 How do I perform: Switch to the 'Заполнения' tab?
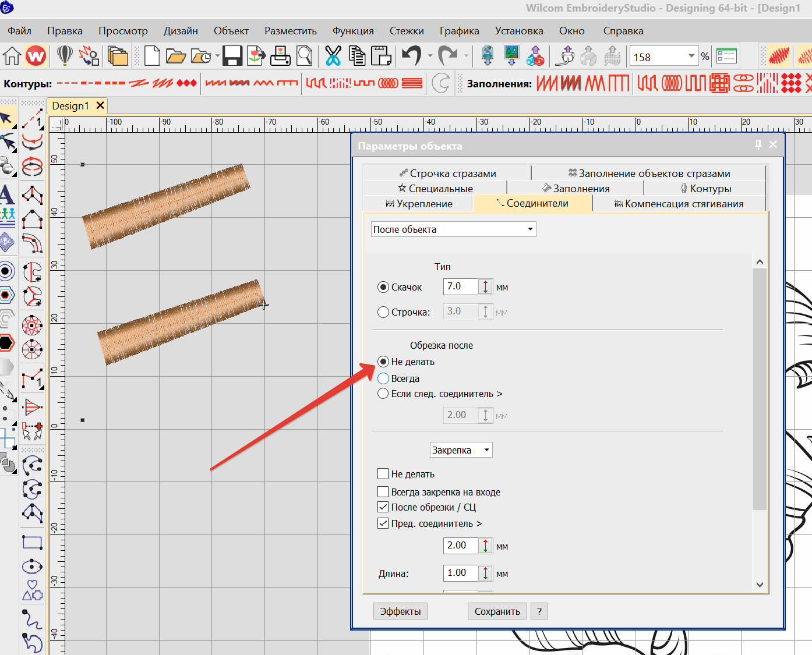[576, 189]
